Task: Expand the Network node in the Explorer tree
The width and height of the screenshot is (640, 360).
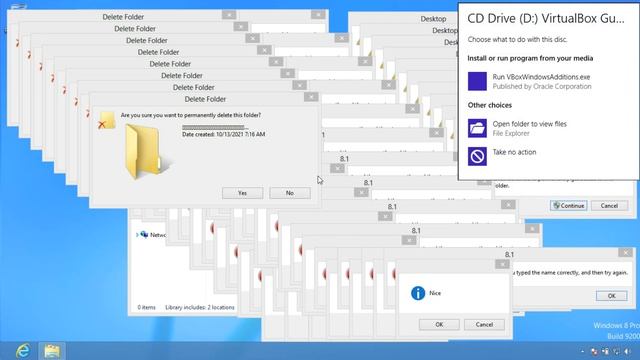Action: (x=137, y=235)
